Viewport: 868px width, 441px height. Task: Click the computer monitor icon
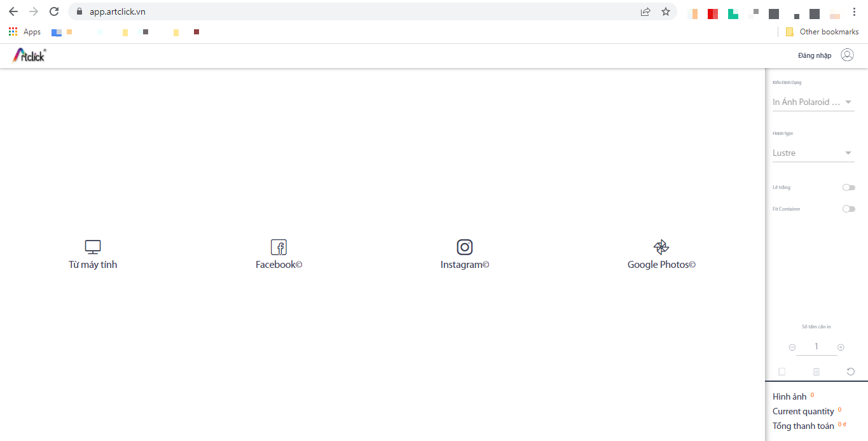coord(93,247)
